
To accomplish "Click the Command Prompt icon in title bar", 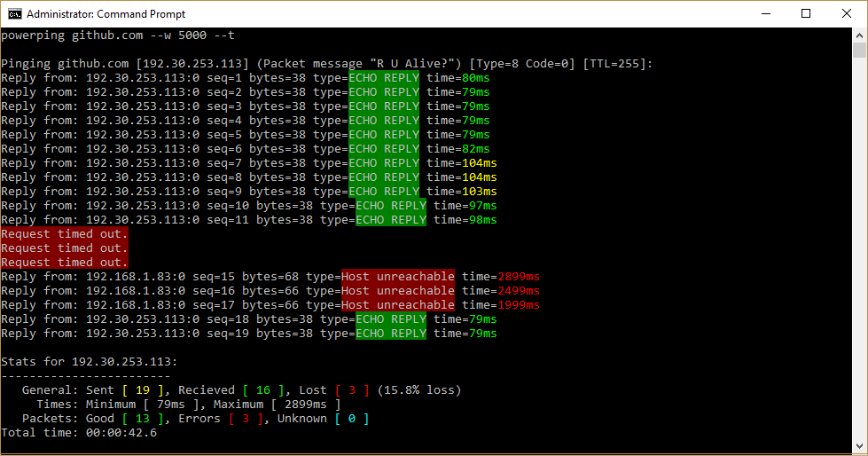I will 14,14.
